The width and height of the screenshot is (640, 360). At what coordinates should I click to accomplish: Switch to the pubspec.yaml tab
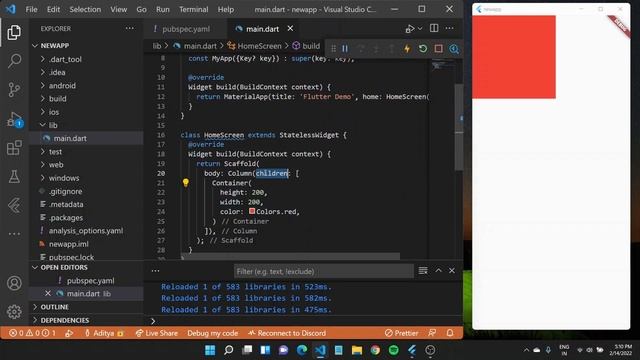tap(186, 29)
